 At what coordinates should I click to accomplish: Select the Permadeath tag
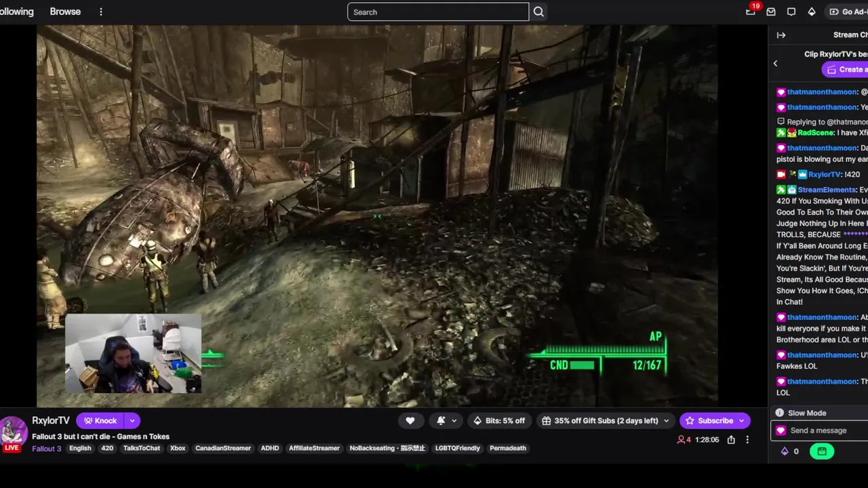point(508,448)
